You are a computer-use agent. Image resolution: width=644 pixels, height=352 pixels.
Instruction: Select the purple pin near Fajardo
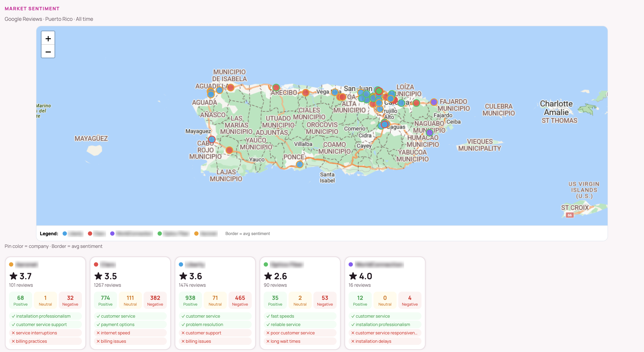tap(434, 102)
